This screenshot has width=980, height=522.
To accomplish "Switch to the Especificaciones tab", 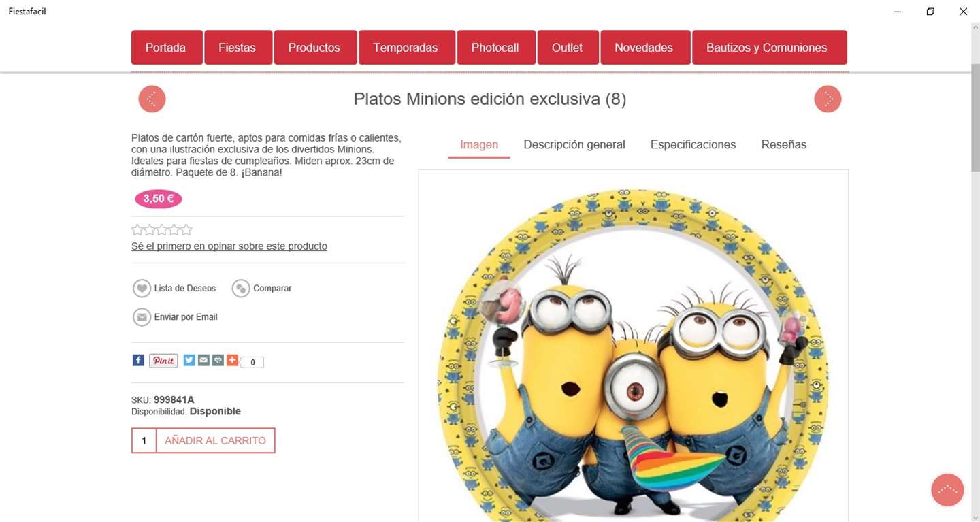I will pos(693,144).
